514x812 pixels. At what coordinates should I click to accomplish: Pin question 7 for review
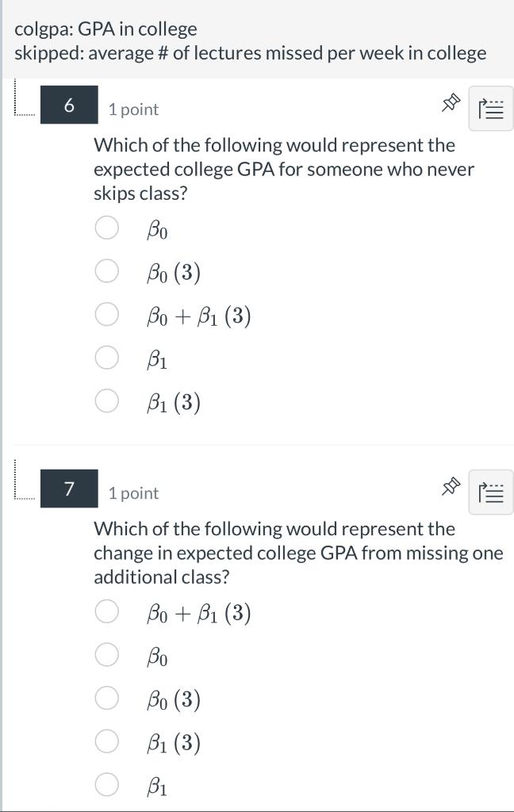451,486
